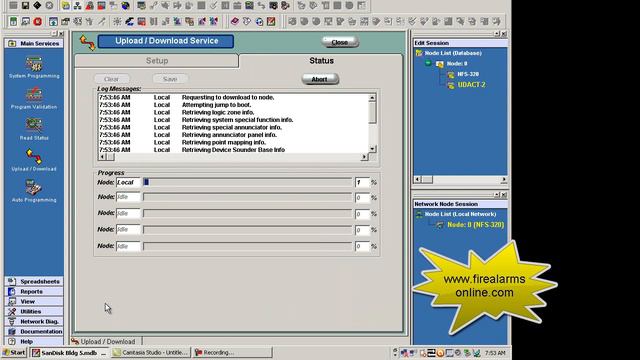Select the Status tab
The image size is (640, 360).
(321, 60)
